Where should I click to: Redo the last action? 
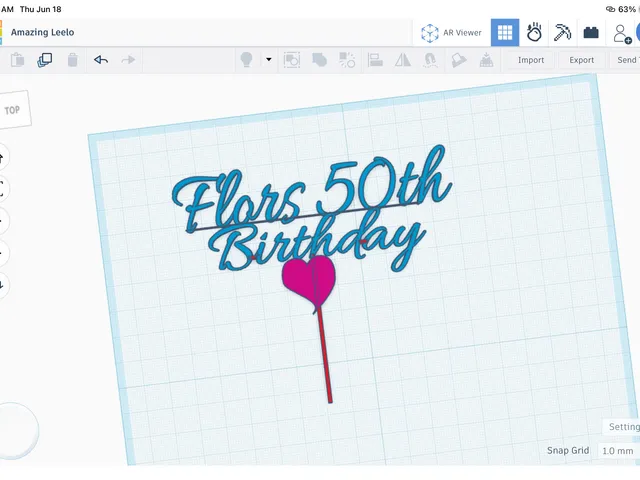coord(128,60)
